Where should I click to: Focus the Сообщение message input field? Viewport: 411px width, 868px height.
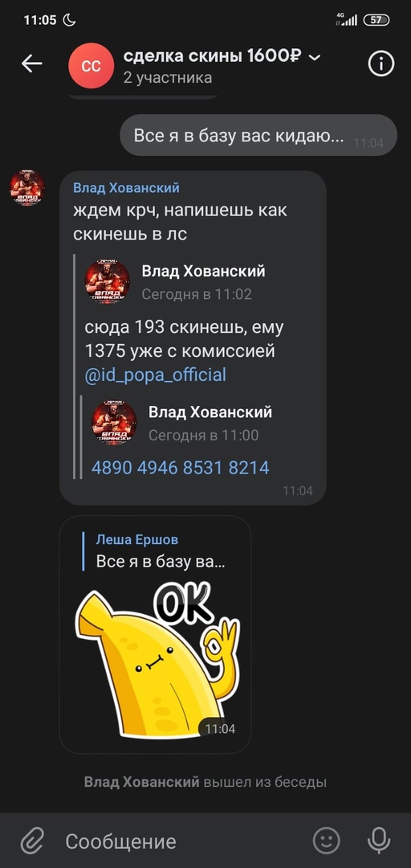pyautogui.click(x=182, y=842)
